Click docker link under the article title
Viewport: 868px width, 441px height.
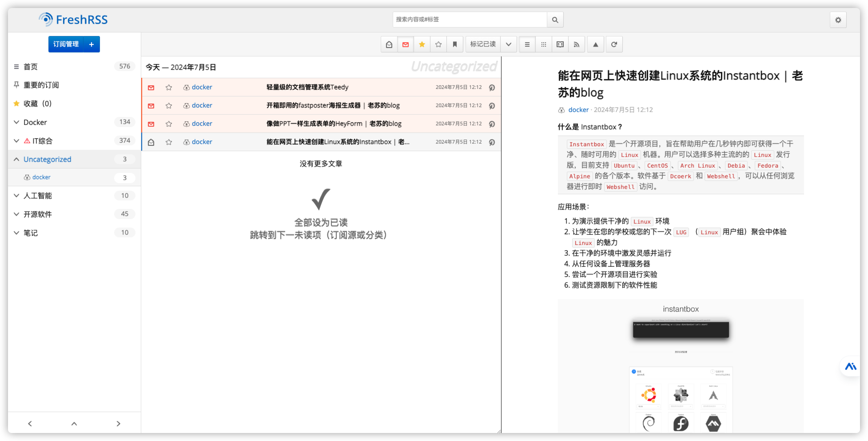point(578,110)
